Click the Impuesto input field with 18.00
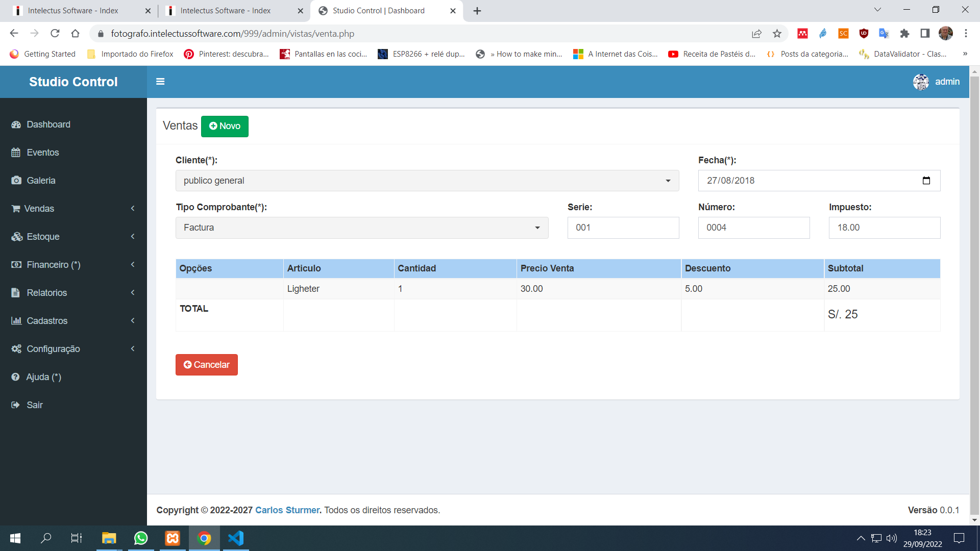 885,228
